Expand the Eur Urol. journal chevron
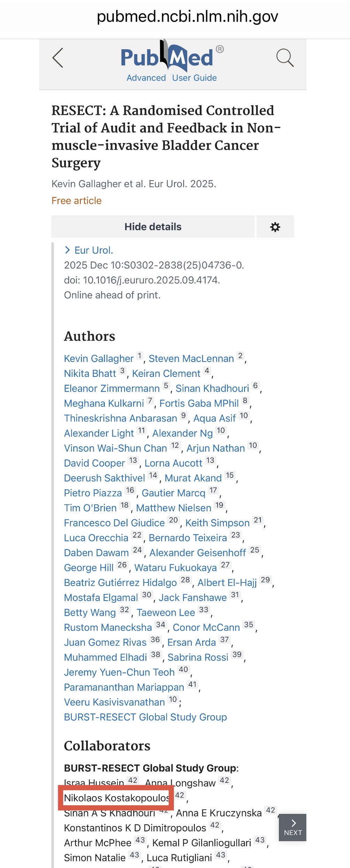Screen dimensions: 350x868 [68, 250]
